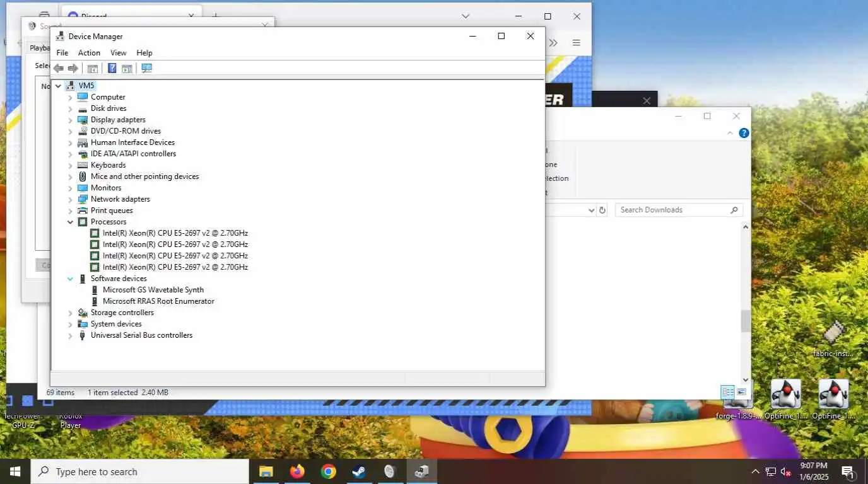This screenshot has height=484, width=868.
Task: Click the File Explorer help icon
Action: click(x=744, y=133)
